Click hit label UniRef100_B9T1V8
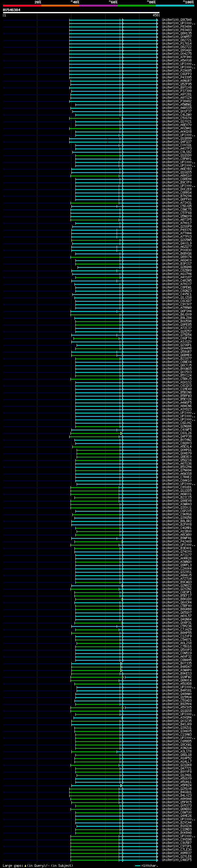This screenshot has height=868, width=197. [176, 88]
